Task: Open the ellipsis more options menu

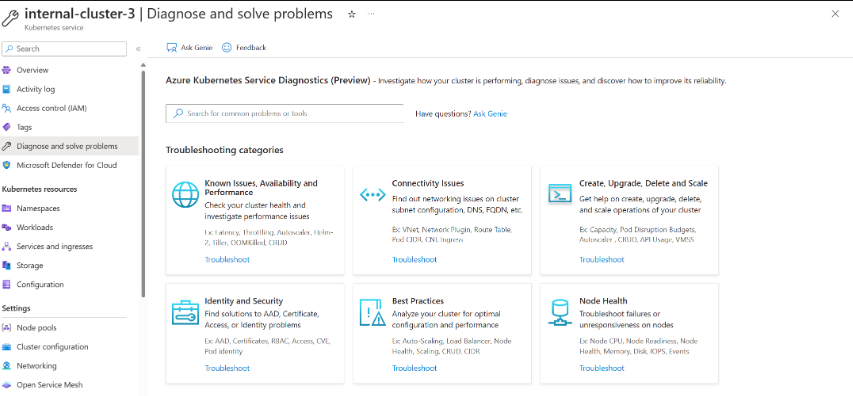Action: (x=371, y=14)
